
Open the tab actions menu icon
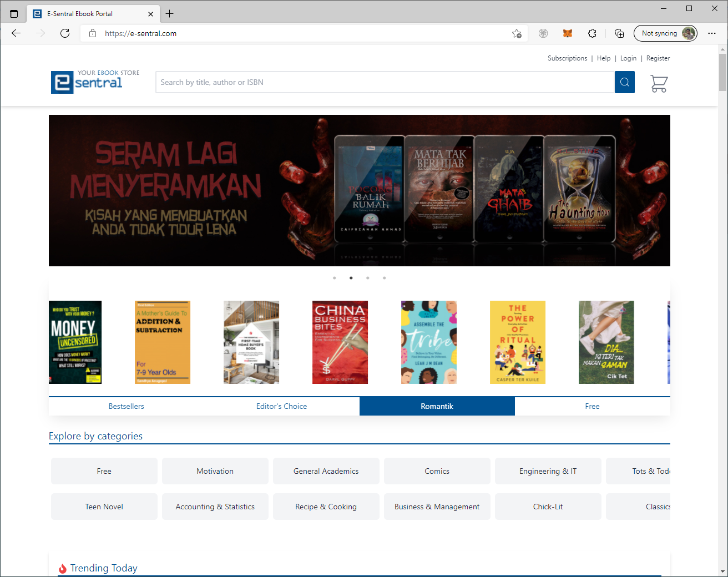tap(14, 14)
